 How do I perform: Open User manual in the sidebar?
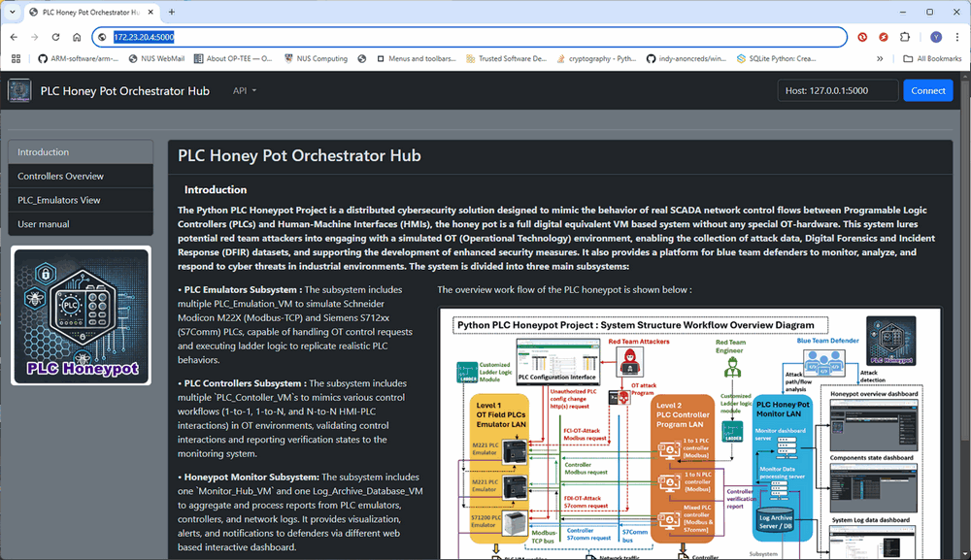pos(81,224)
